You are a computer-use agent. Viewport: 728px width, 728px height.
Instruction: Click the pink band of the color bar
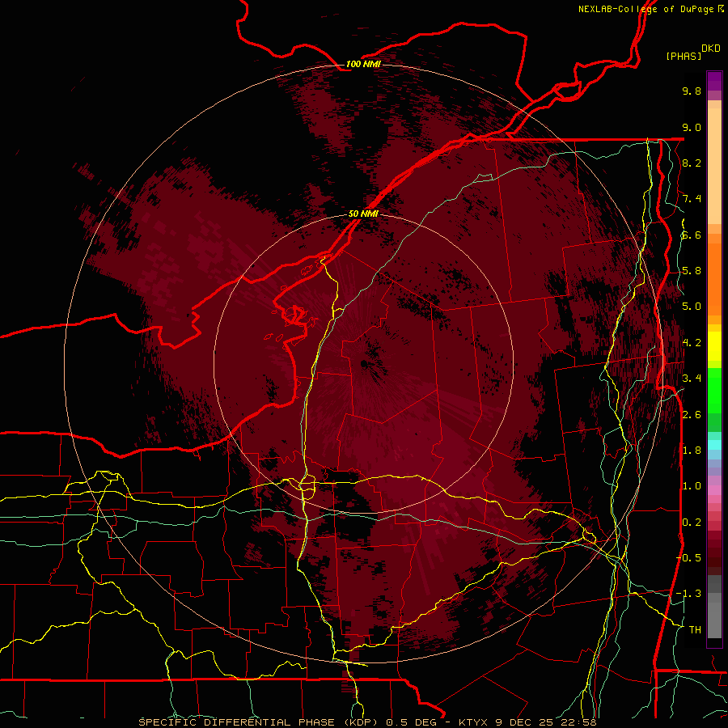(714, 490)
